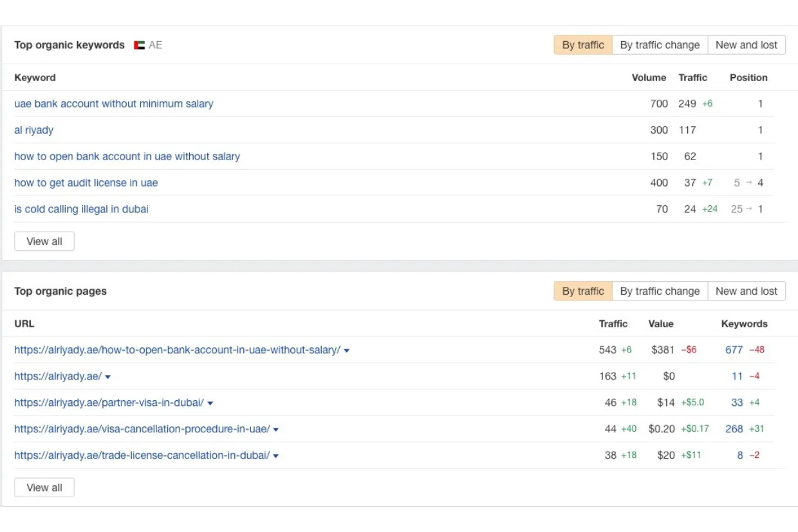Open keyword how to open bank account in uae without salary
The width and height of the screenshot is (798, 532).
127,156
